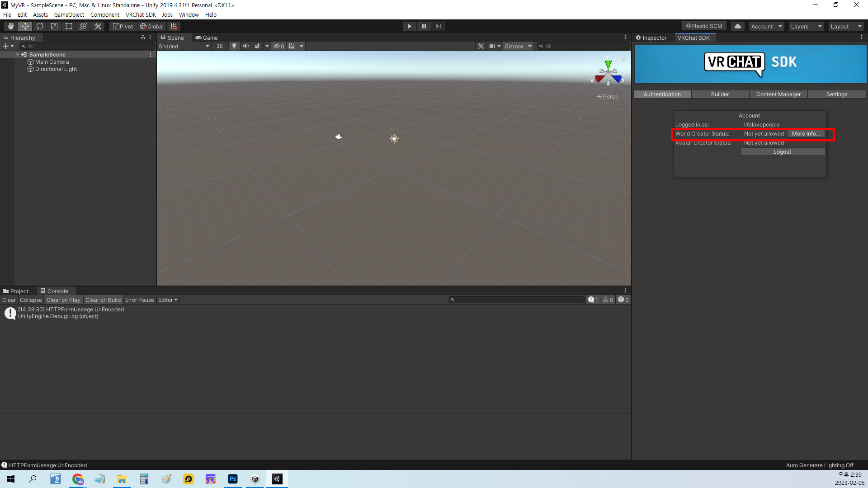Collapse the SampleScene tree item
This screenshot has height=488, width=868.
click(17, 55)
